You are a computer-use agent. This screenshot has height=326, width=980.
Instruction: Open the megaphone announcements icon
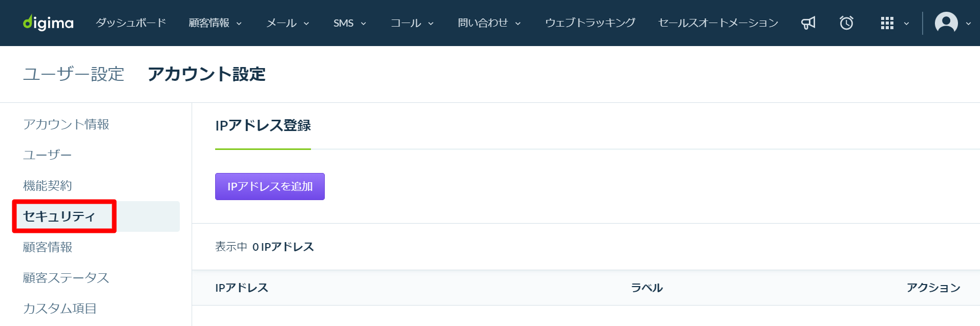pyautogui.click(x=808, y=23)
